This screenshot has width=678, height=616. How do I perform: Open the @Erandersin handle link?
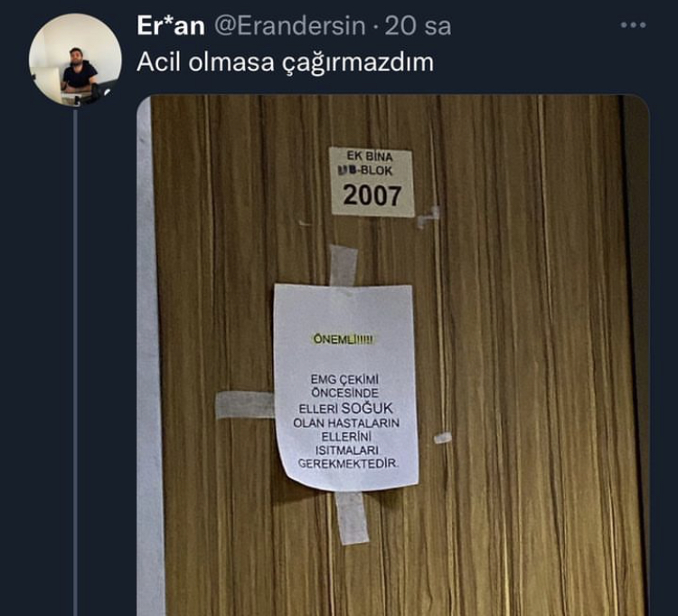point(289,26)
